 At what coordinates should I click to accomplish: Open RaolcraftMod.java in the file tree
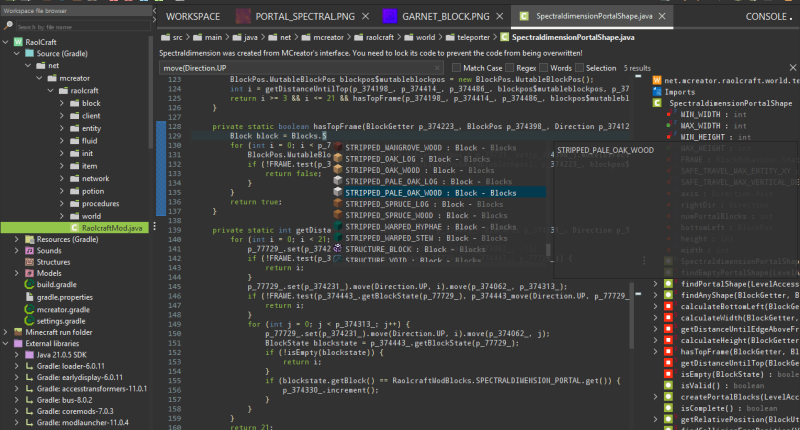(112, 228)
